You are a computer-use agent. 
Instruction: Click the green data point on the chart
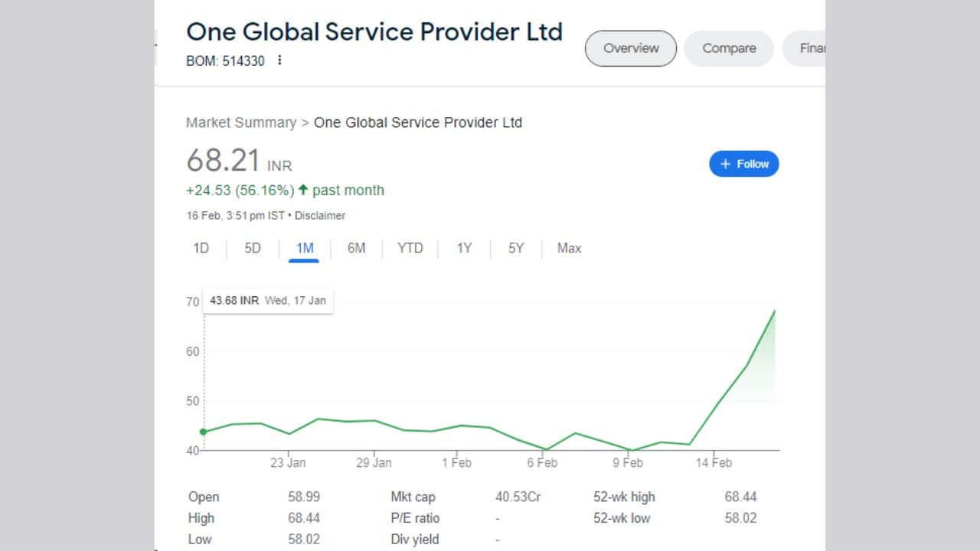(203, 432)
